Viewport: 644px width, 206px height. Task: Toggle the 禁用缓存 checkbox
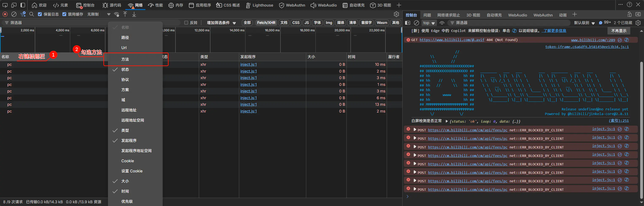point(64,14)
